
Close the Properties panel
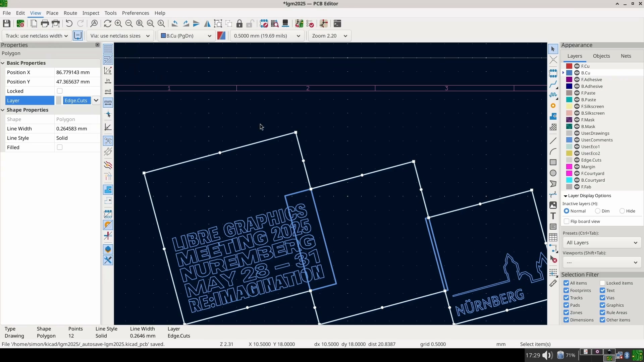(x=98, y=45)
